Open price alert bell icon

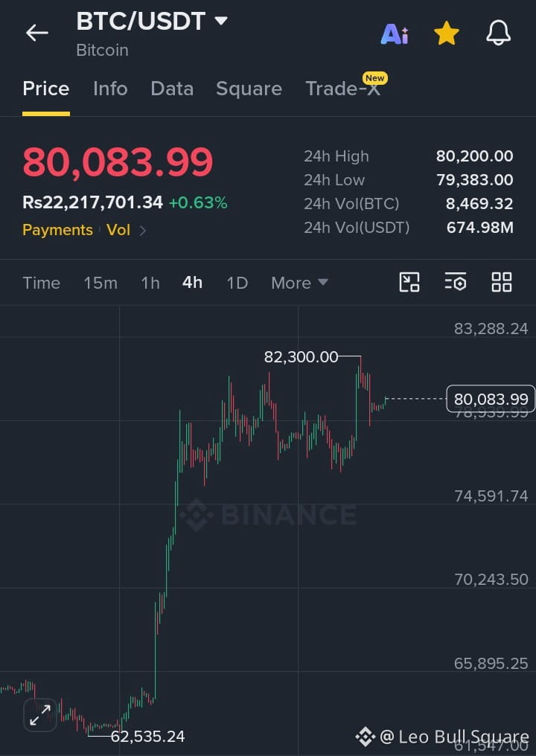498,33
